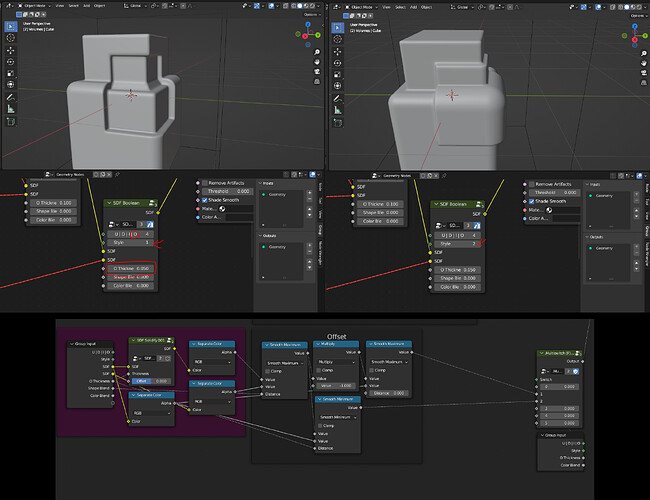Open Object menu in left viewport header
The width and height of the screenshot is (650, 500).
tap(99, 6)
